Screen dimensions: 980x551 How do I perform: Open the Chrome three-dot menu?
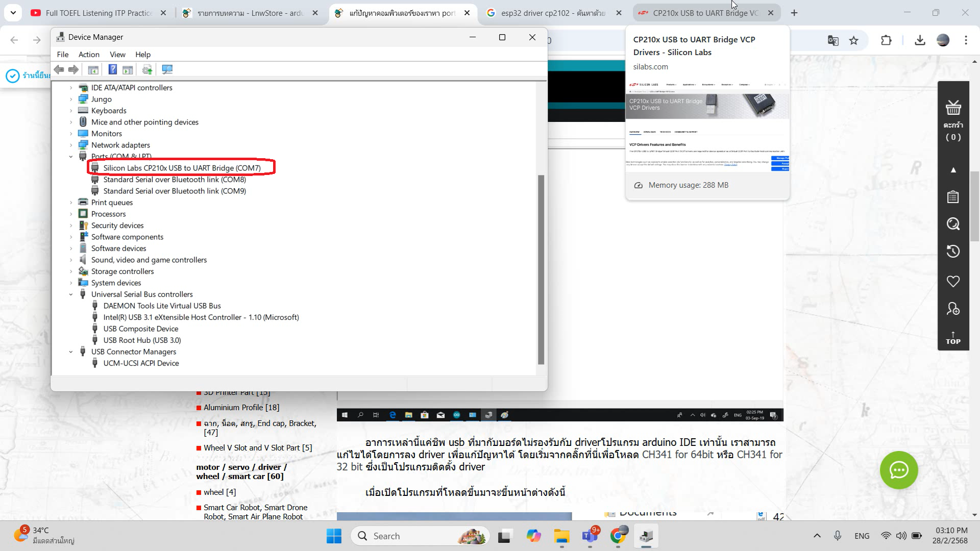966,40
